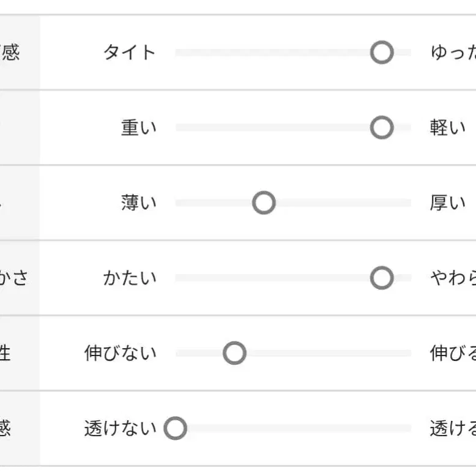This screenshot has width=476, height=476.
Task: Click the タイト label
Action: coord(130,53)
